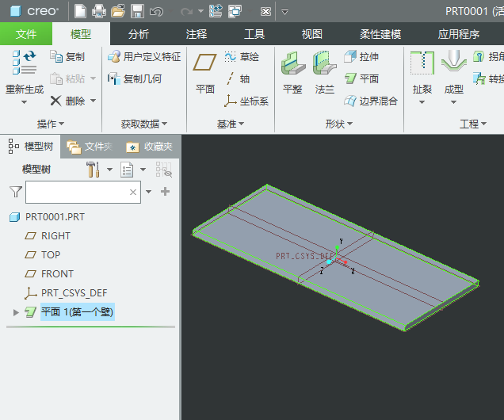The height and width of the screenshot is (420, 504).
Task: Clear the search field with X
Action: 133,192
